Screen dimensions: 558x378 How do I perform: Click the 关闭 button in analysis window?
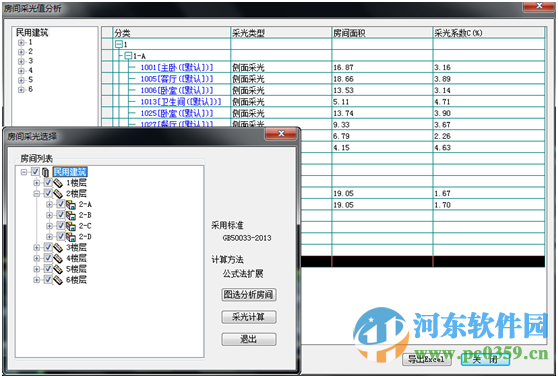[485, 359]
